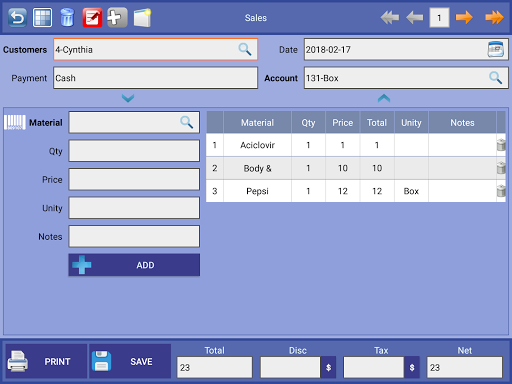Create new blank document icon
Viewport: 512px width, 384px height.
click(x=142, y=17)
